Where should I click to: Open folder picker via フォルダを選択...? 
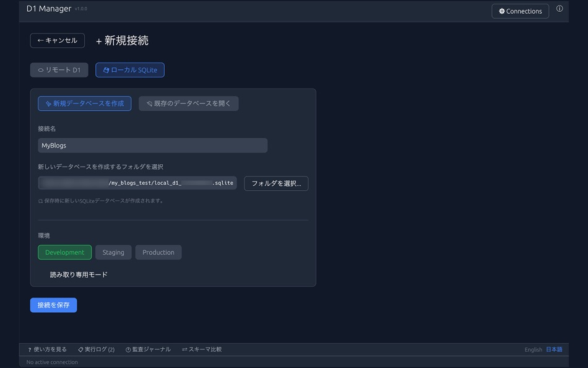coord(275,183)
